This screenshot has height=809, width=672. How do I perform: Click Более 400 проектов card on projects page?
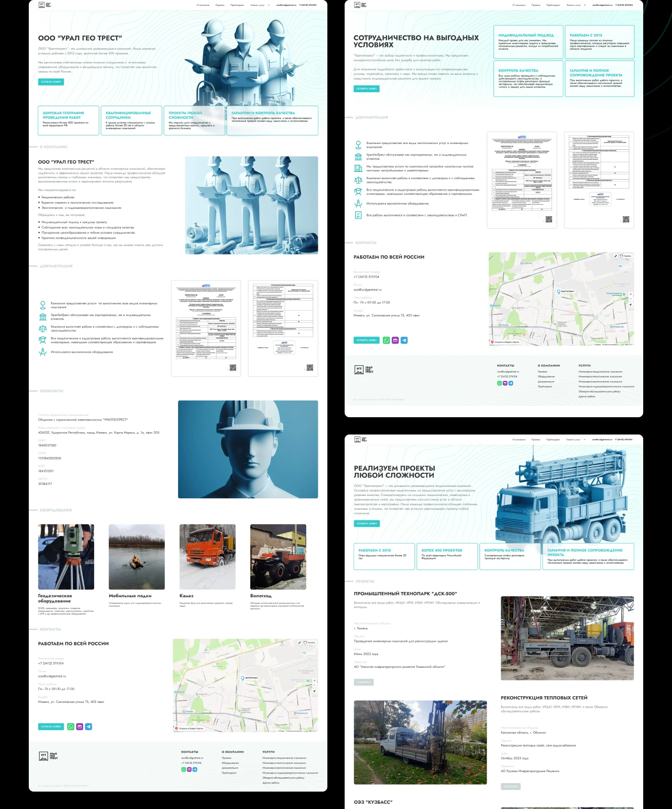447,556
